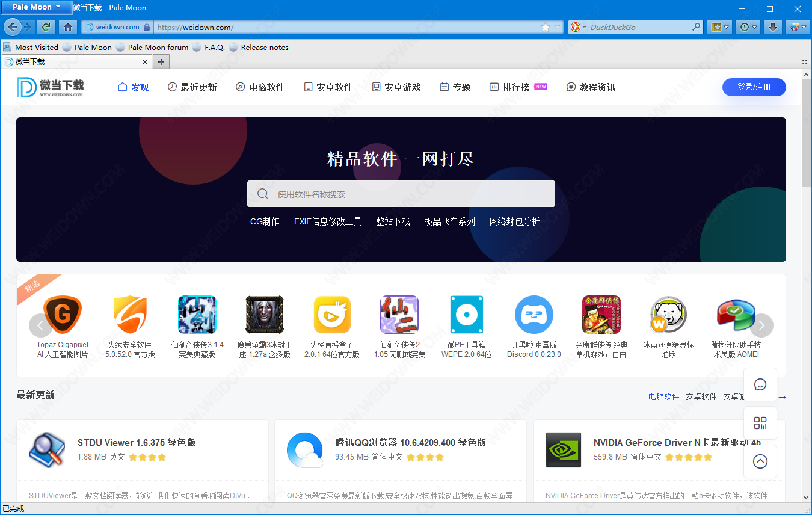Open 傲梅分区助手 icon
The height and width of the screenshot is (515, 812).
point(736,315)
